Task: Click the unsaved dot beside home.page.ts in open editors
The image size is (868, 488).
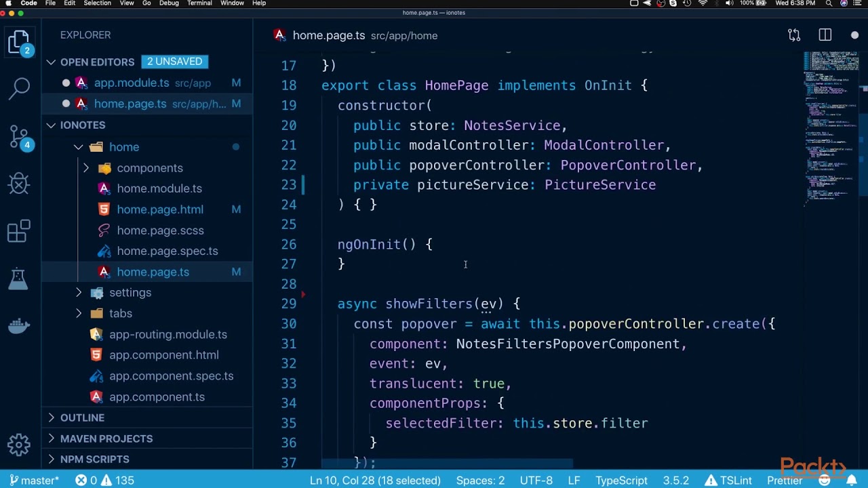Action: tap(66, 104)
